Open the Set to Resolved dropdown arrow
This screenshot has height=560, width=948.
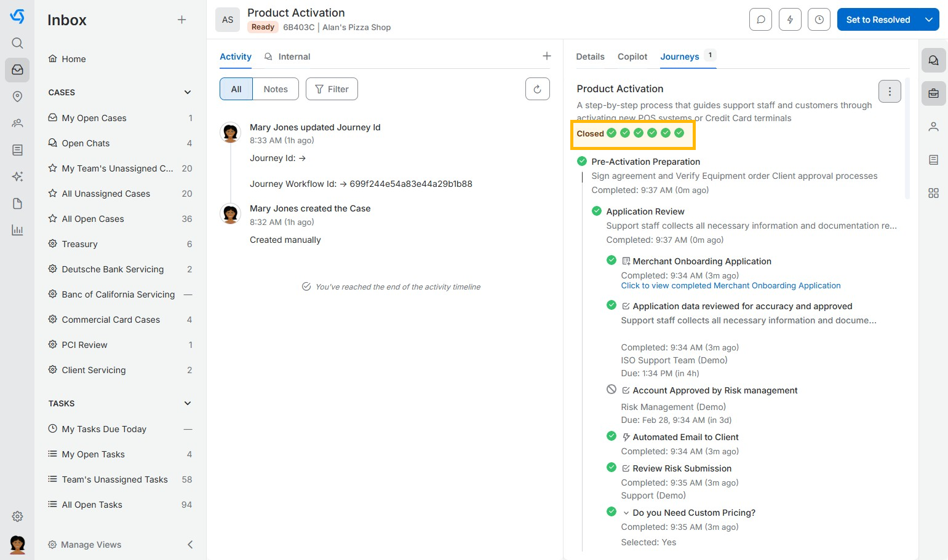coord(929,20)
